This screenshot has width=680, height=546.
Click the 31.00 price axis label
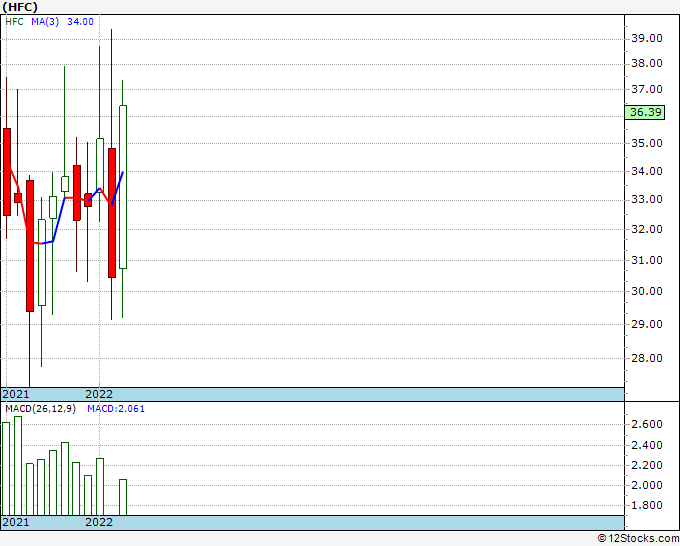pos(647,260)
